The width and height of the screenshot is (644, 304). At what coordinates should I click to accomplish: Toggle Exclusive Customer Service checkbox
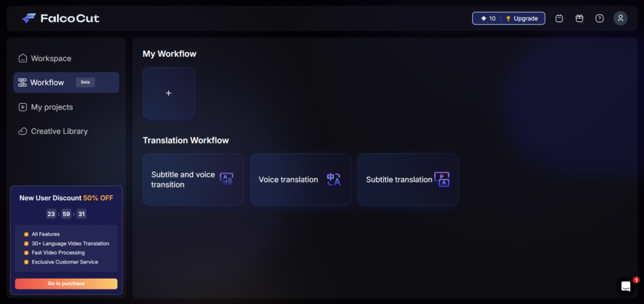pos(26,262)
